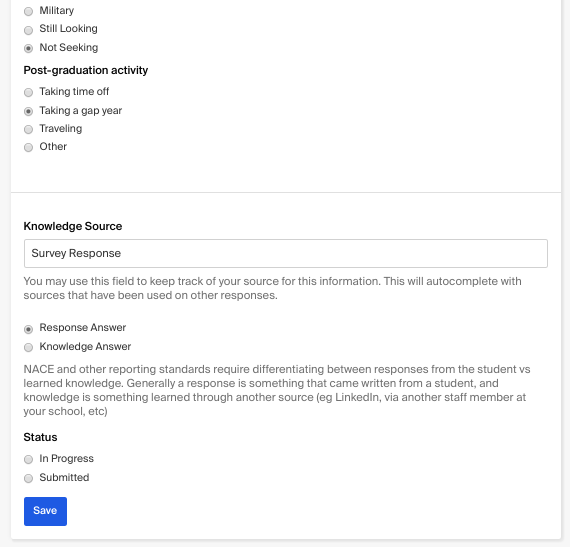570x547 pixels.
Task: Select the Response Answer radio button
Action: coord(28,329)
